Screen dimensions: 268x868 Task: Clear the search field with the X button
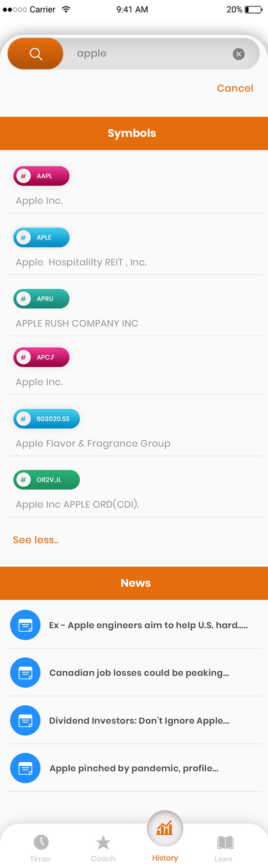239,54
